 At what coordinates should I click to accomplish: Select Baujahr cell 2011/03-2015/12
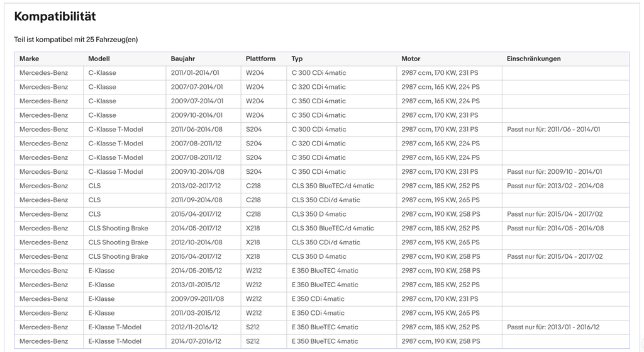(x=196, y=313)
